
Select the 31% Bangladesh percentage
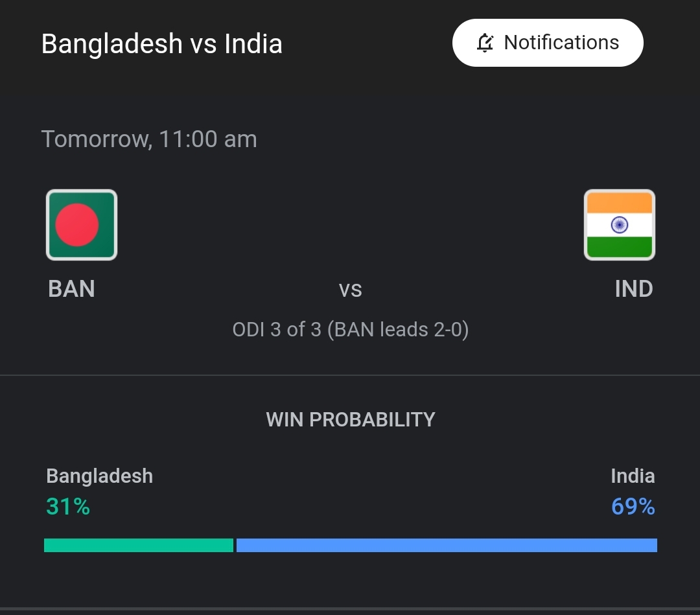(68, 507)
